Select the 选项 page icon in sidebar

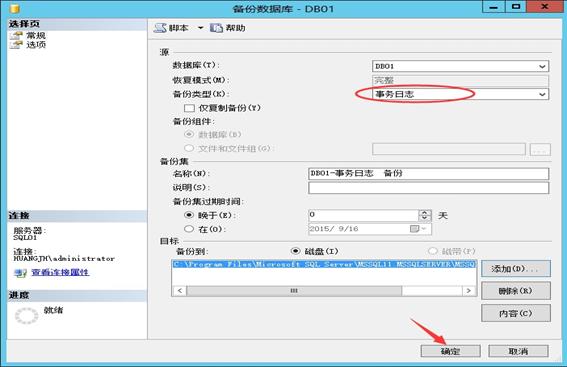pos(16,44)
